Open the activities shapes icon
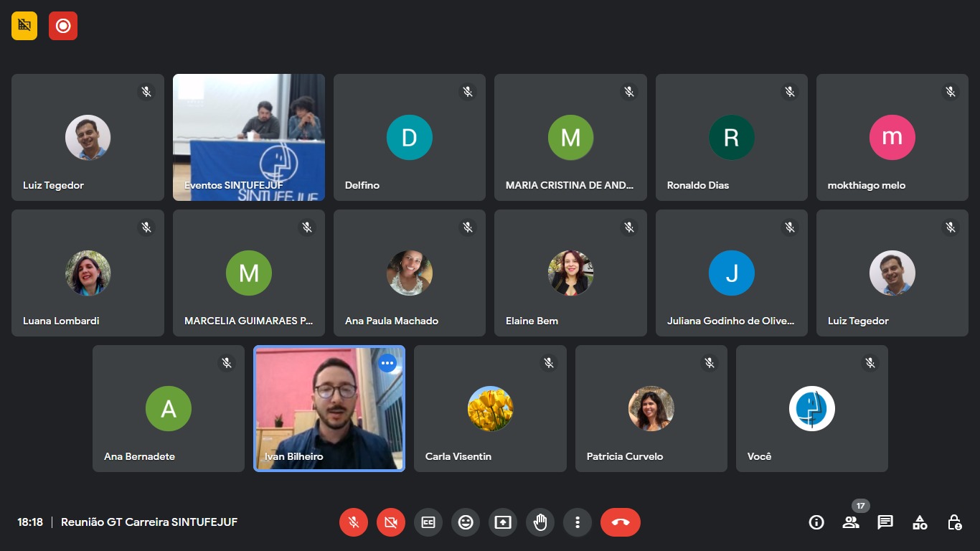The width and height of the screenshot is (980, 551). click(920, 522)
